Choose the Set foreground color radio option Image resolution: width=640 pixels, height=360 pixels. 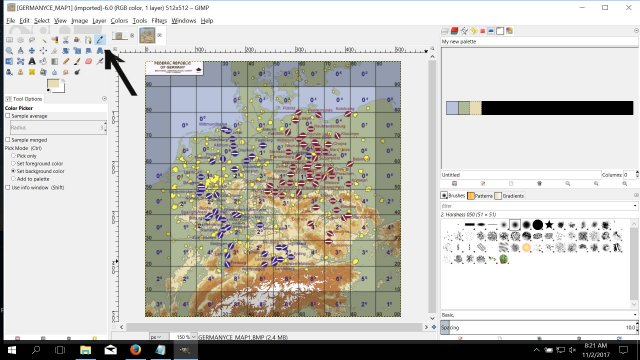click(13, 163)
